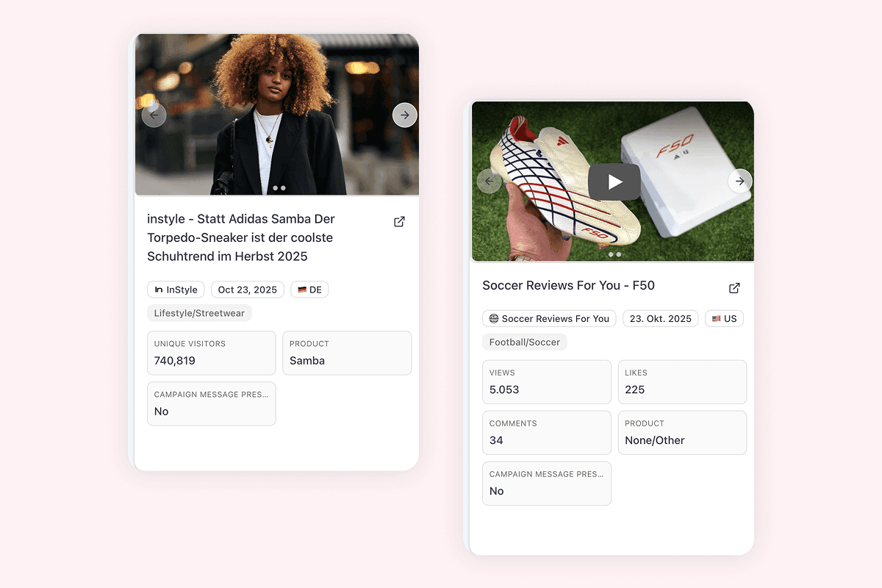Click the left carousel arrow on the F50 card
Viewport: 882px width, 588px height.
point(490,181)
